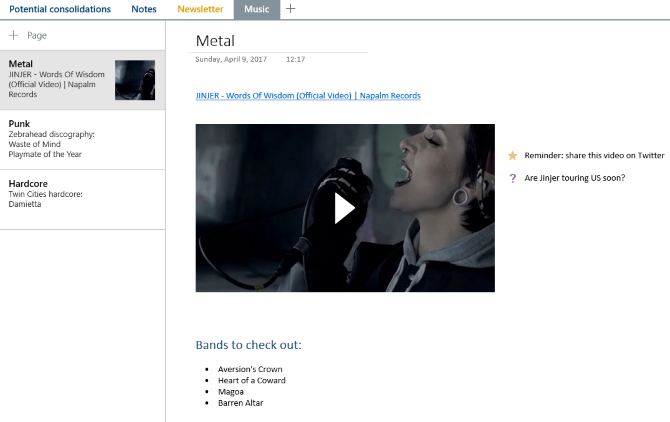
Task: Click the purple question mark tag icon
Action: [513, 178]
